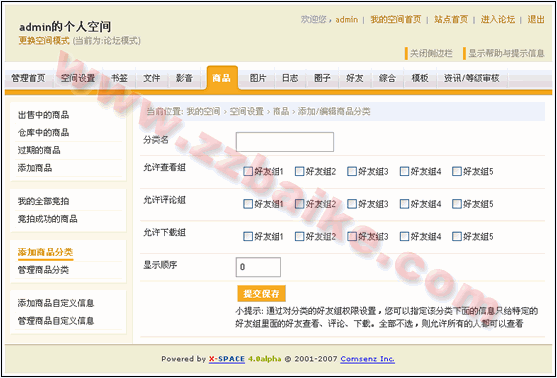557x378 pixels.
Task: Open the 资讯/等级审核 tab
Action: [x=471, y=78]
